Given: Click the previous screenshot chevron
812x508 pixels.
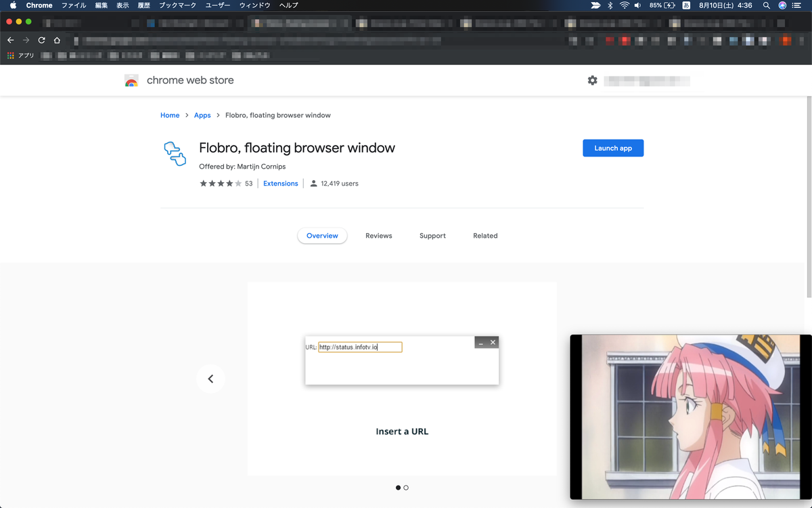Looking at the screenshot, I should pos(210,379).
